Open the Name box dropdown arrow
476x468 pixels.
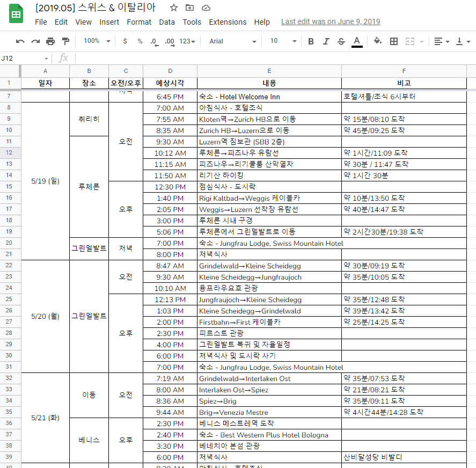coord(47,58)
